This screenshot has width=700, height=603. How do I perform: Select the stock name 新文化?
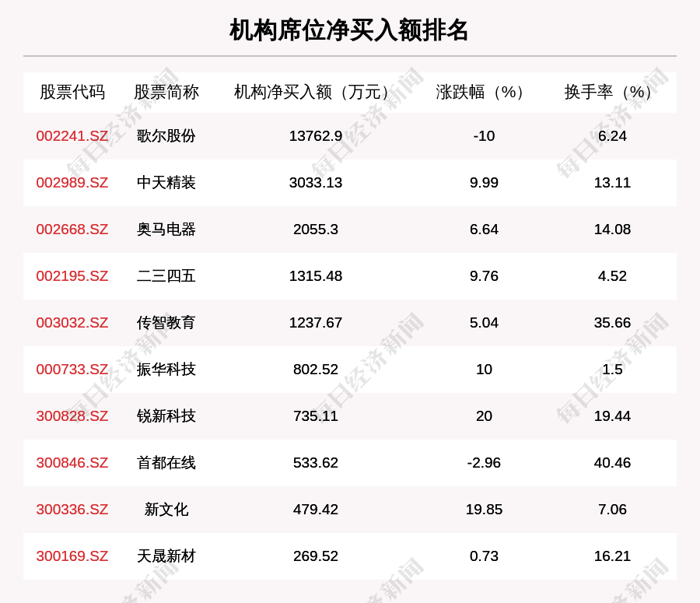click(166, 510)
